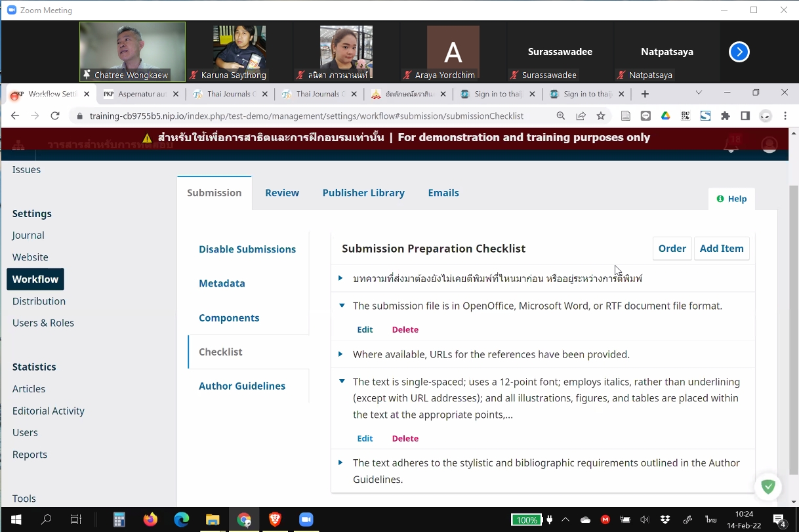The image size is (799, 532).
Task: Open Zoom app from the taskbar
Action: (x=306, y=520)
